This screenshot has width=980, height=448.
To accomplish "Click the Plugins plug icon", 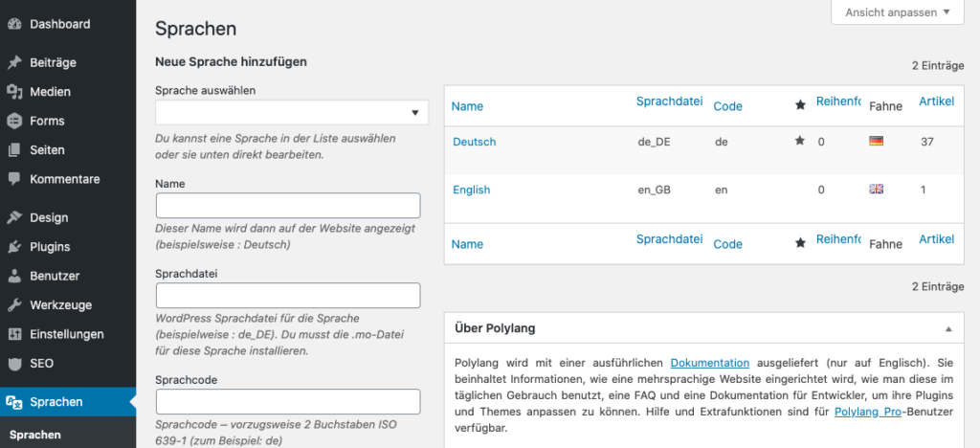I will coord(14,247).
